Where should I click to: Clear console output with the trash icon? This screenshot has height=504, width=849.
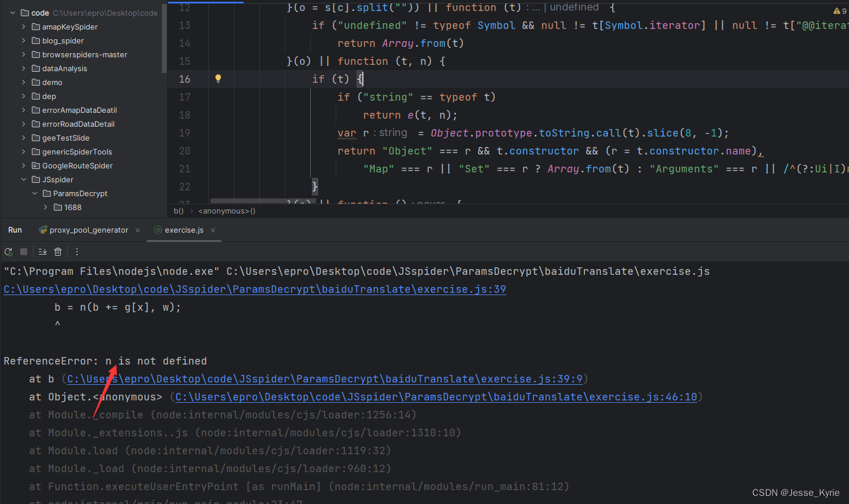(58, 252)
